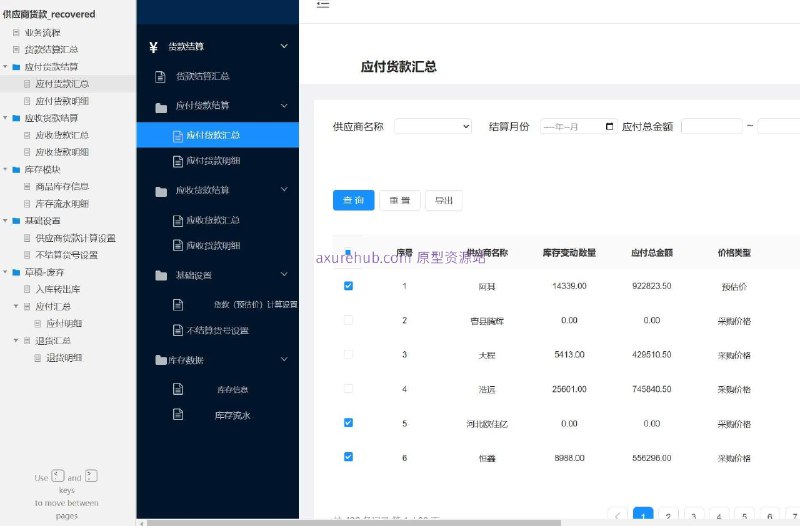The image size is (800, 526).
Task: Open 应收货款明细 page in left tree
Action: (x=62, y=152)
